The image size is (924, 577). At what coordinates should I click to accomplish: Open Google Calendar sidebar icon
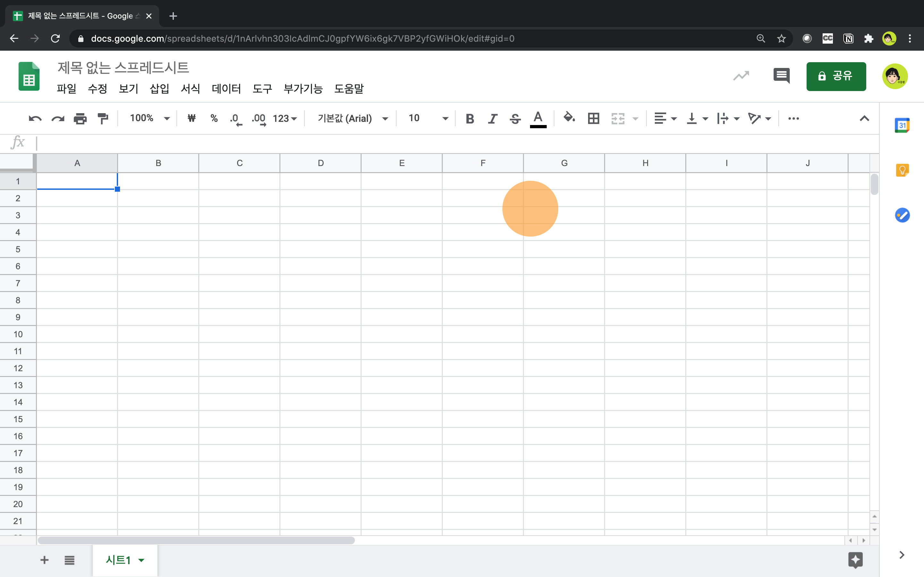tap(902, 125)
